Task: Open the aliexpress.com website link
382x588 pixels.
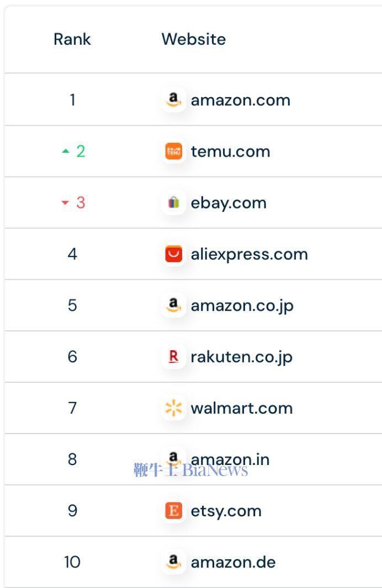Action: (x=249, y=255)
